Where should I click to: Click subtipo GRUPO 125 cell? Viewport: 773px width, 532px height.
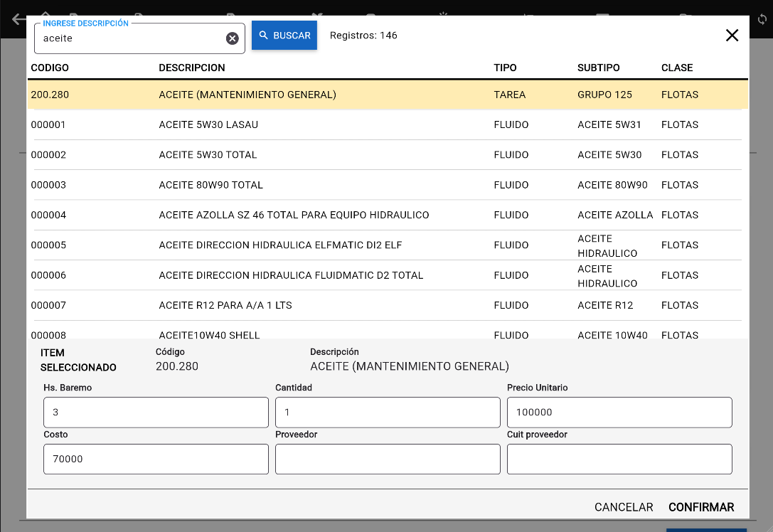tap(604, 95)
